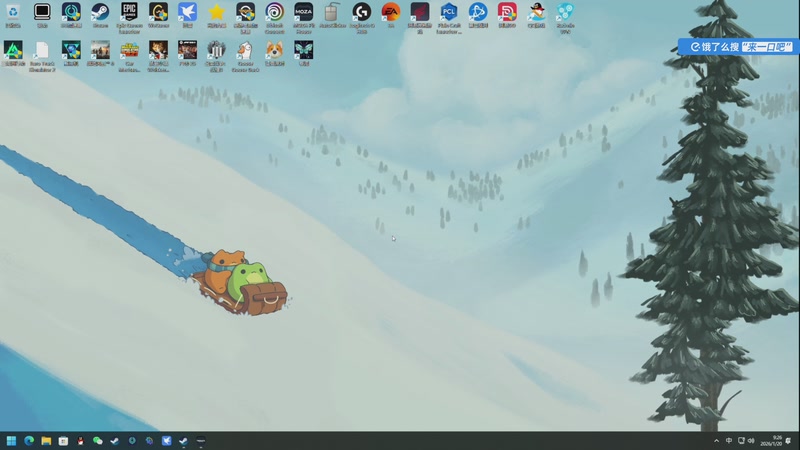This screenshot has height=450, width=800.
Task: Open QQ penguin icon in taskbar
Action: (x=80, y=440)
